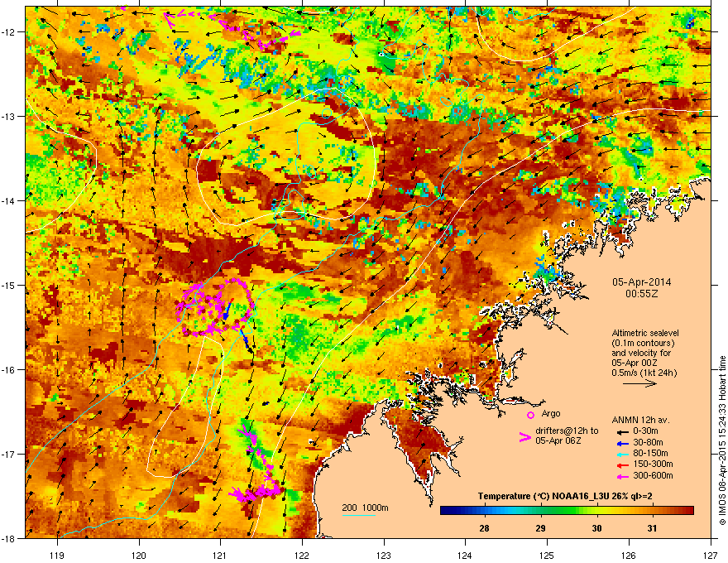Click the latitude axis label -14
The height and width of the screenshot is (563, 728).
pyautogui.click(x=9, y=200)
